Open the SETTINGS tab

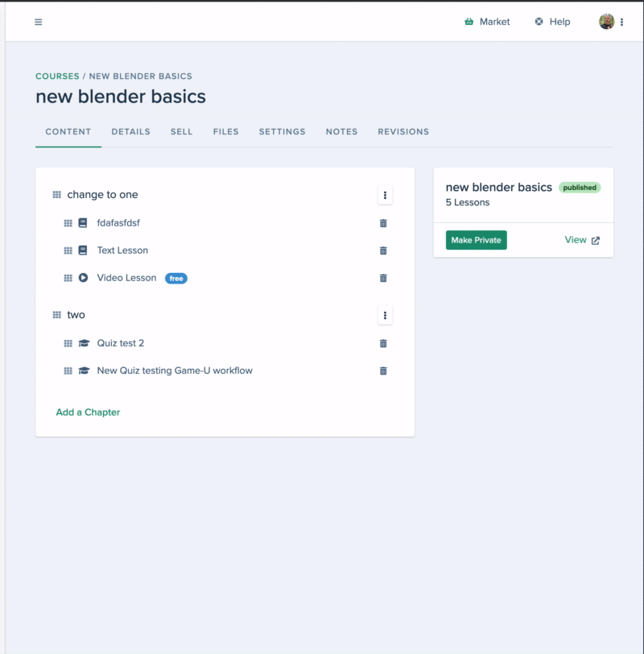[283, 132]
